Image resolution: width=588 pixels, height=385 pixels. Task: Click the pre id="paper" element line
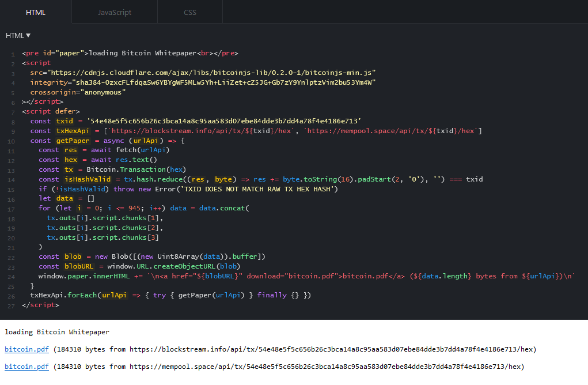(x=130, y=53)
